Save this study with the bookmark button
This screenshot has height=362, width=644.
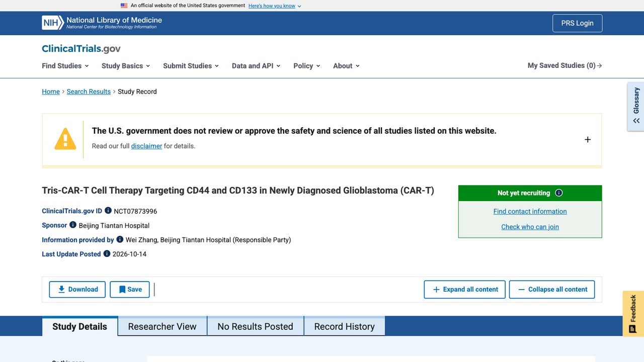[x=130, y=290]
